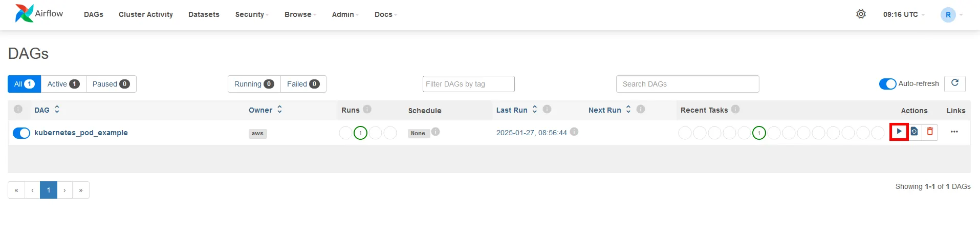
Task: Click the Search DAGs input field
Action: [687, 84]
